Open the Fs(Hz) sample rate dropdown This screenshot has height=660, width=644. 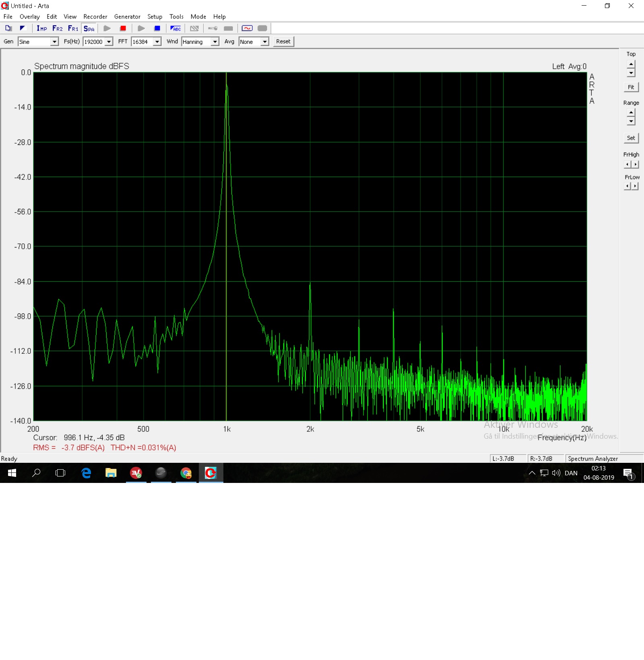(109, 42)
